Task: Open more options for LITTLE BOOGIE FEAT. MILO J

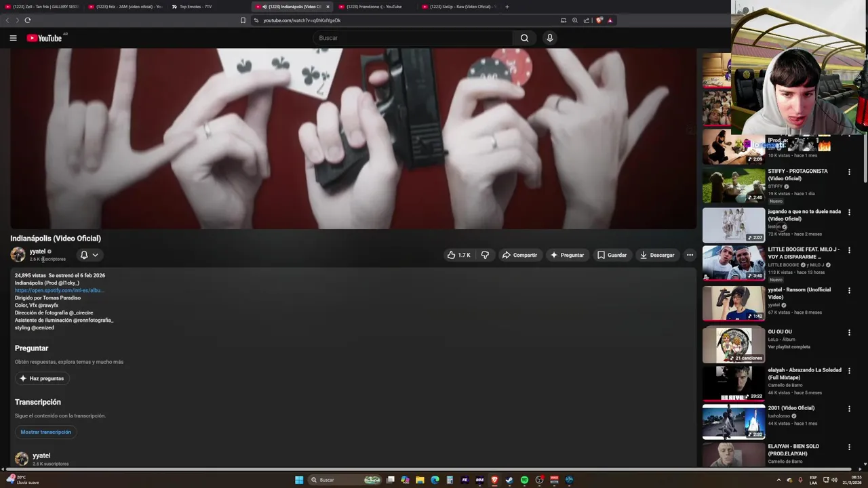Action: click(849, 250)
